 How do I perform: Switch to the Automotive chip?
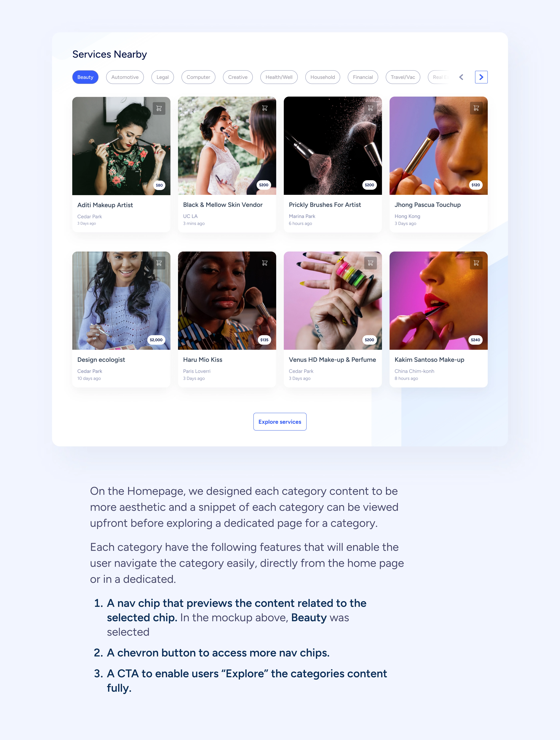coord(125,77)
